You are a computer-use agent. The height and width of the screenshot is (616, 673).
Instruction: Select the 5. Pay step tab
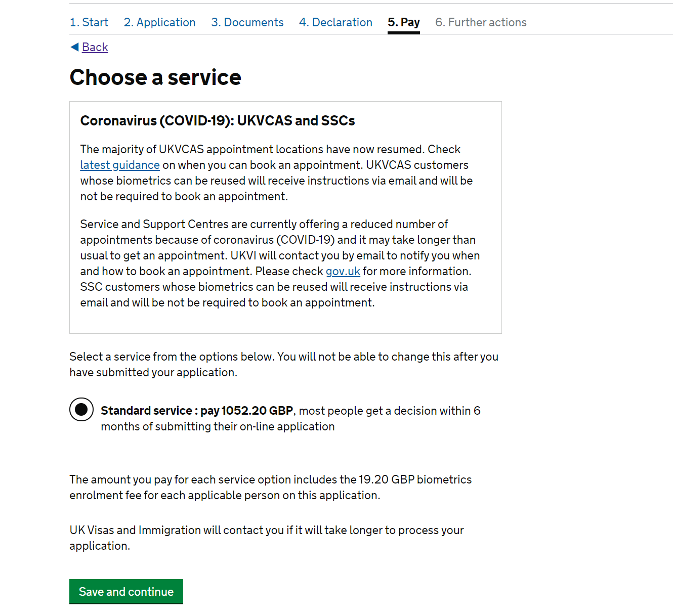404,22
